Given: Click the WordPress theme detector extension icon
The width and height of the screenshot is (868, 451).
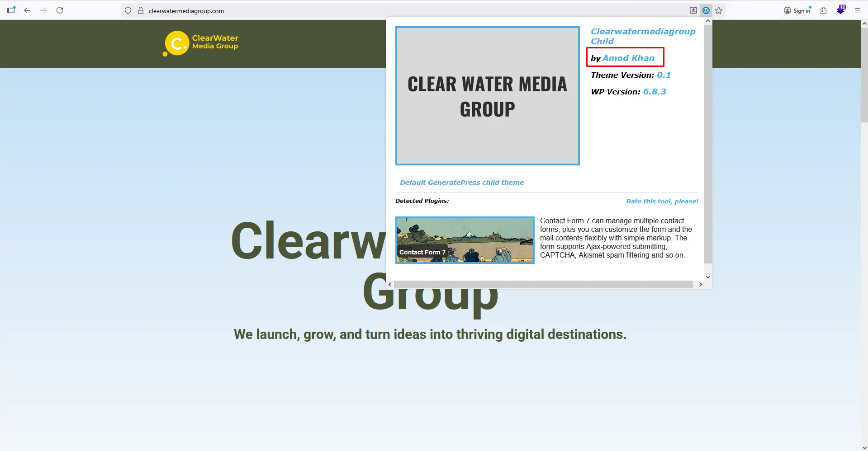Looking at the screenshot, I should pos(706,10).
